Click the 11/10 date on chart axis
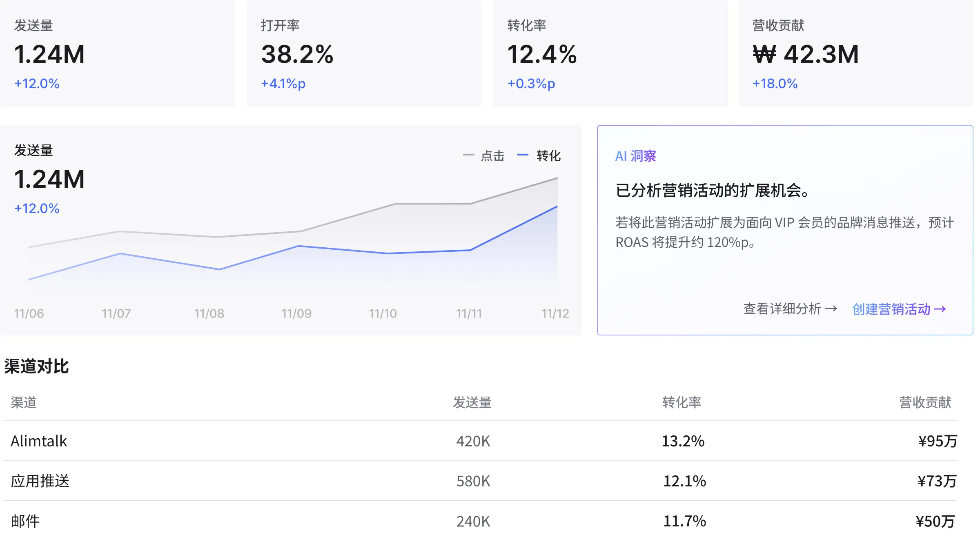Image resolution: width=980 pixels, height=555 pixels. [x=383, y=313]
